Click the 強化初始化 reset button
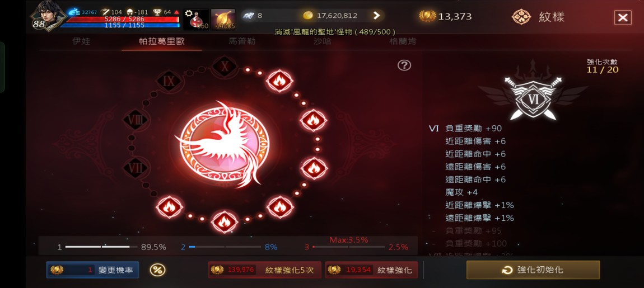This screenshot has width=644, height=288. (x=533, y=270)
